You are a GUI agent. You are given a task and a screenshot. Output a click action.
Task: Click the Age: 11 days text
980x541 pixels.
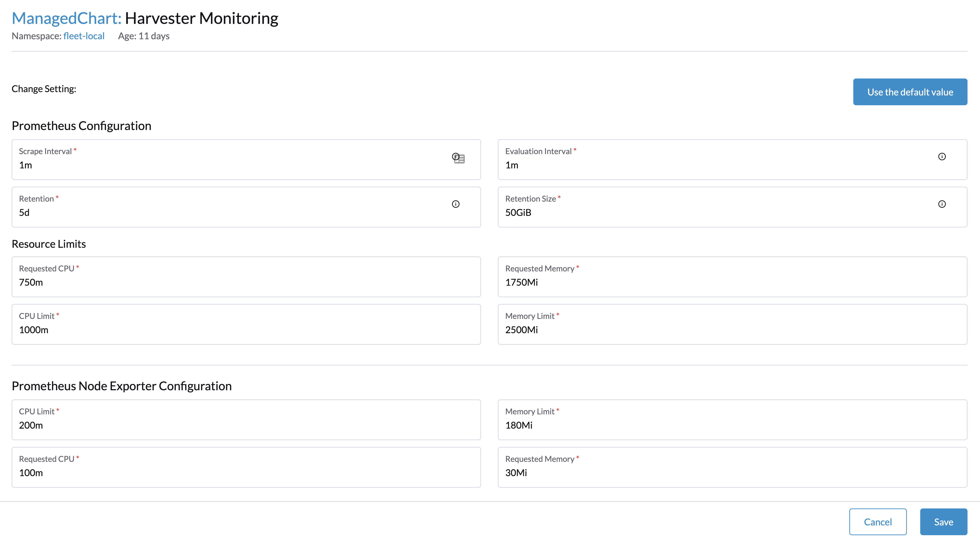tap(144, 36)
